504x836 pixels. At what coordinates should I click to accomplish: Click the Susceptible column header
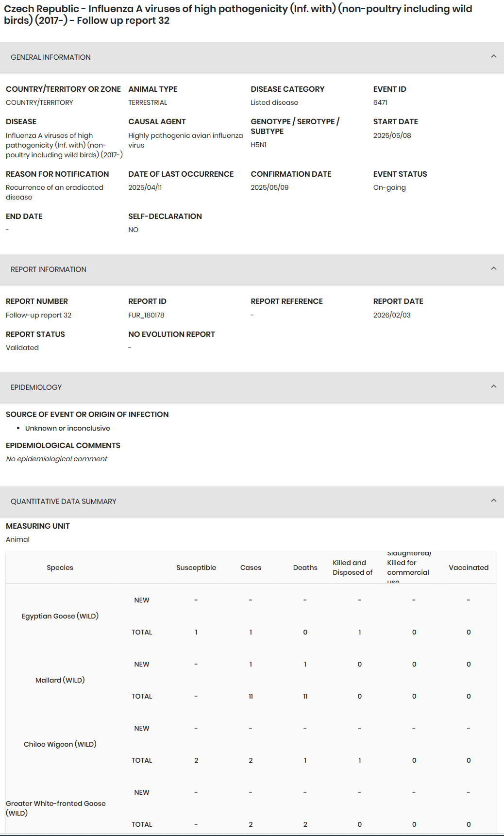196,568
